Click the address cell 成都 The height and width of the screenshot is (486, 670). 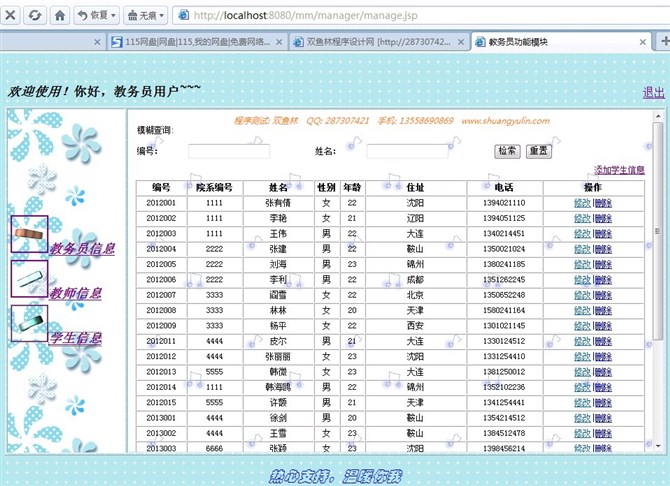(415, 280)
